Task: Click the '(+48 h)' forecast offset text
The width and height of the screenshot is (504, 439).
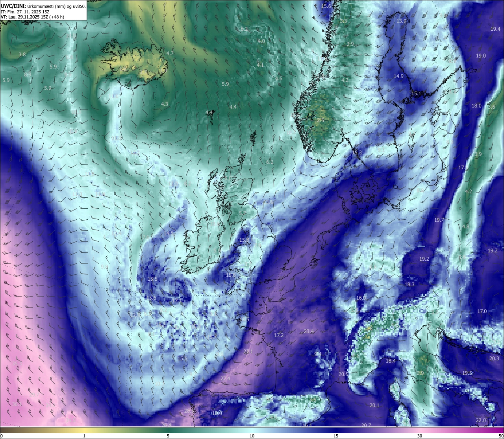Action: tap(57, 17)
